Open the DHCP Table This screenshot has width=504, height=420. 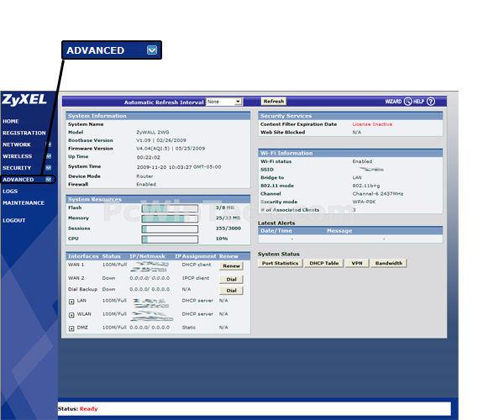point(324,263)
